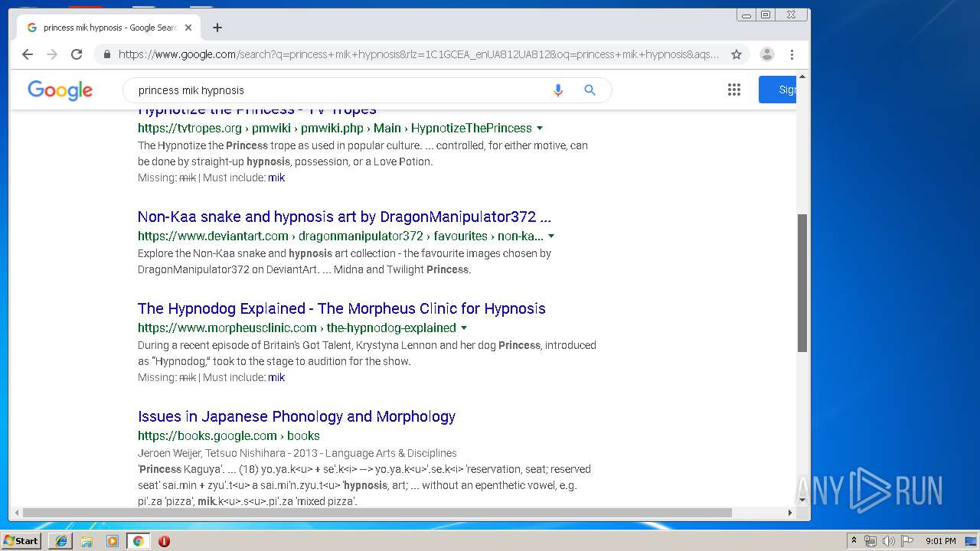980x551 pixels.
Task: Reload the page with the refresh icon
Action: point(77,54)
